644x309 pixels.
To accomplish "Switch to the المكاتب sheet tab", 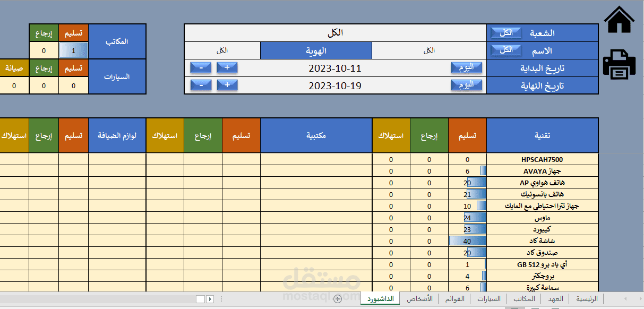I will 525,299.
